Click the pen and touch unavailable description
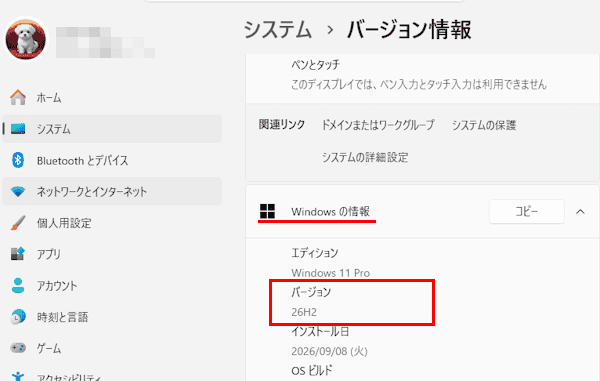 click(x=419, y=84)
